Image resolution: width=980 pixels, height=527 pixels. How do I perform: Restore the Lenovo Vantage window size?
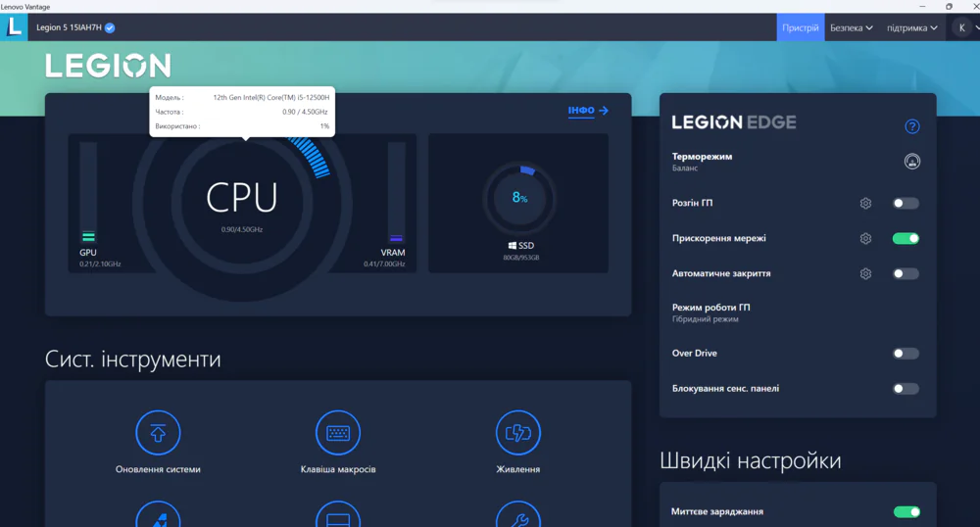pyautogui.click(x=949, y=6)
